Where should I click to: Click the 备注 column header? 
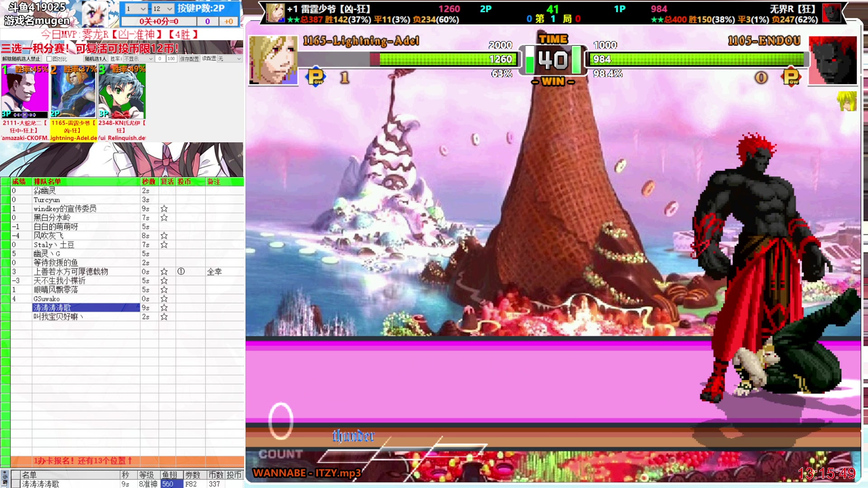pos(224,181)
